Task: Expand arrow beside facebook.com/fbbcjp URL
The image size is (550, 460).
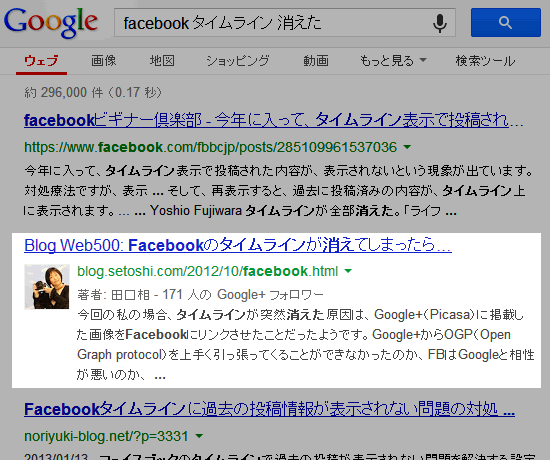Action: pos(407,147)
